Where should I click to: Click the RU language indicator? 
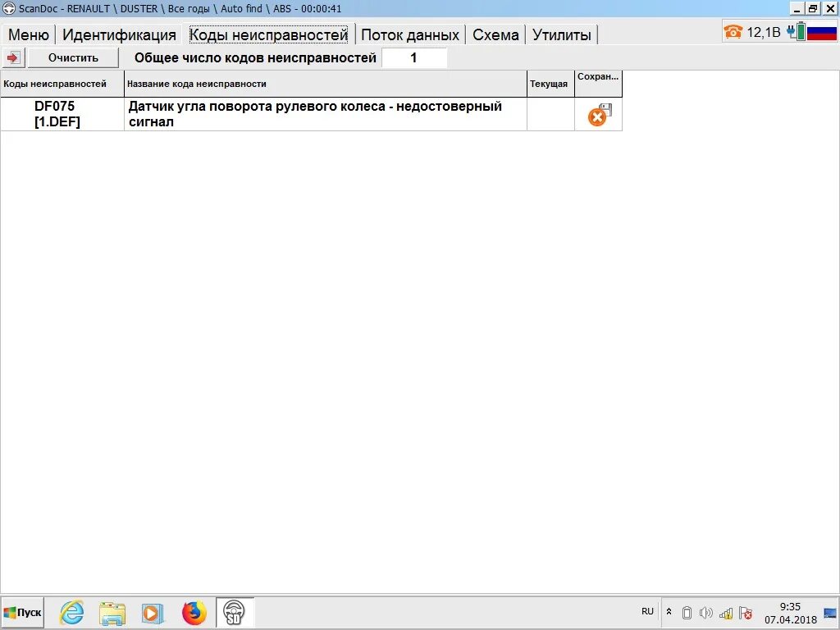(x=647, y=611)
